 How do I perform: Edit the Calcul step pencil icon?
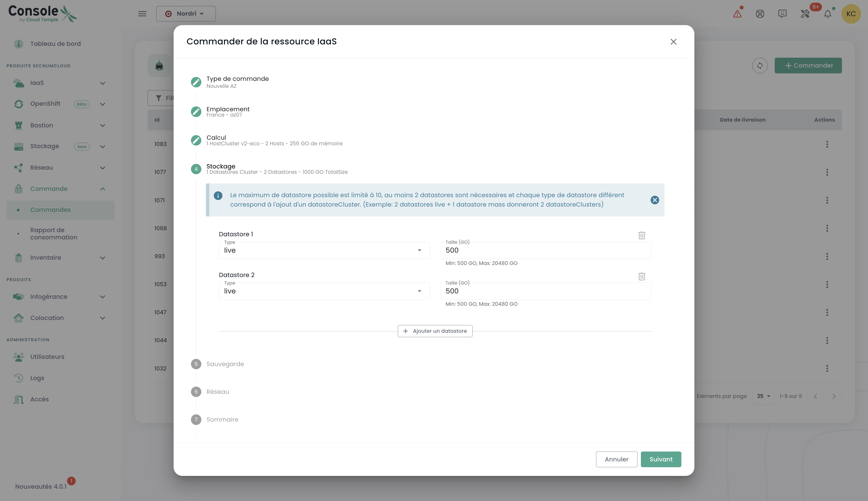pos(196,140)
